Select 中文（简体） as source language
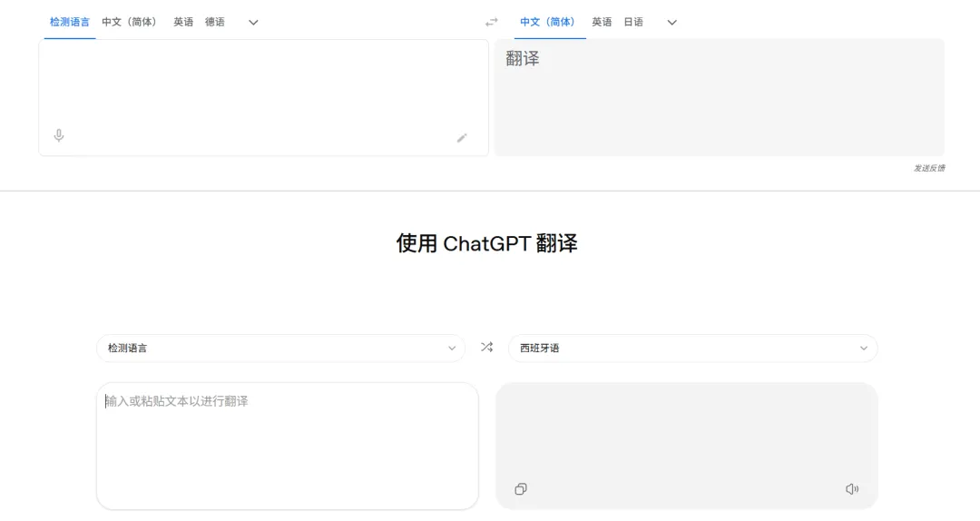This screenshot has height=521, width=980. coord(132,22)
